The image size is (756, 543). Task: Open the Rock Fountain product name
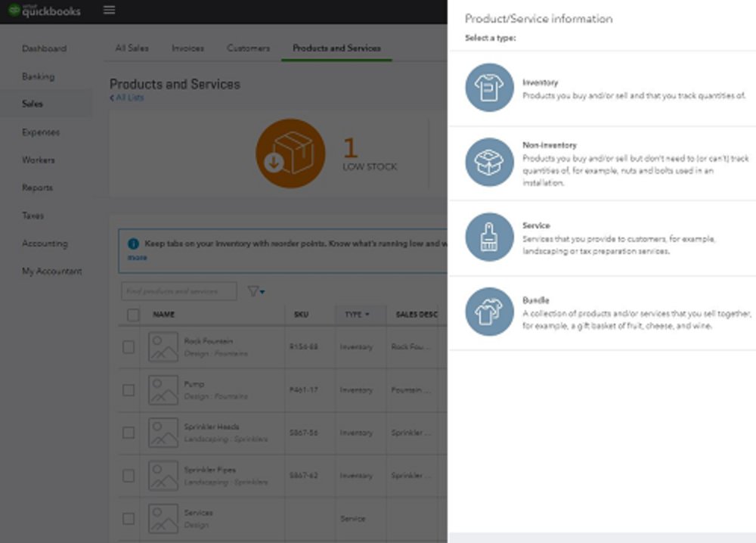pos(209,341)
